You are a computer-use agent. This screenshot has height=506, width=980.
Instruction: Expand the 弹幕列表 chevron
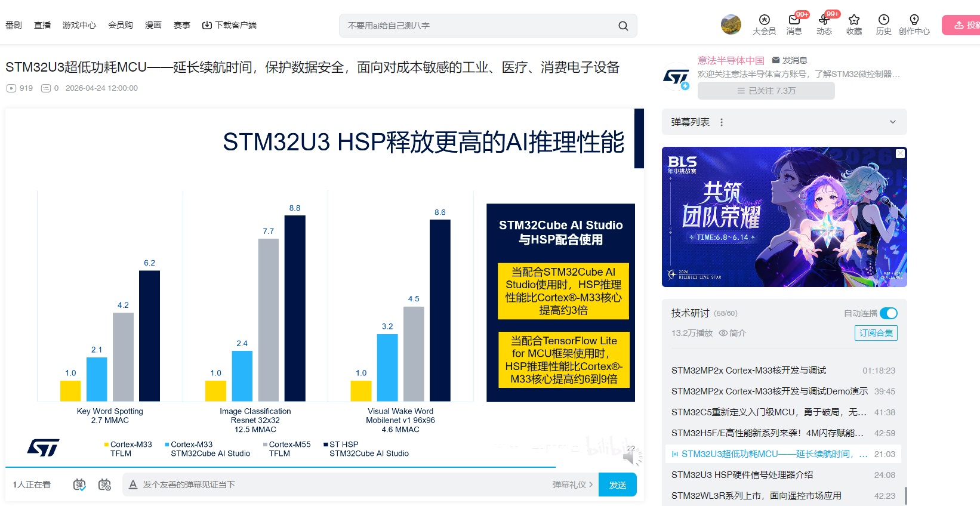(893, 122)
